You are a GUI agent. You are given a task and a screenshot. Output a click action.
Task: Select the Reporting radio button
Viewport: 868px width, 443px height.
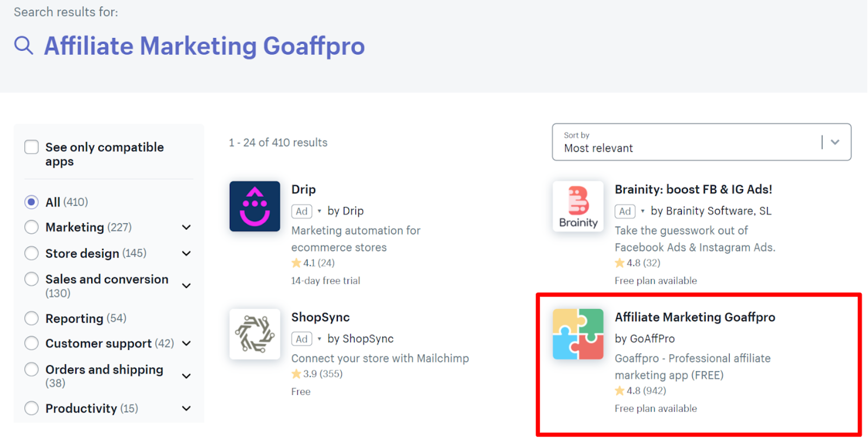coord(31,318)
